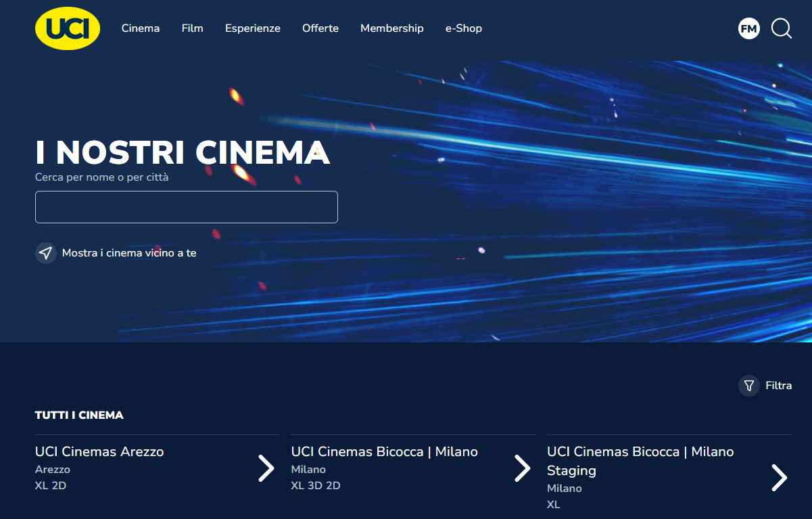This screenshot has width=812, height=519.
Task: Click the filter funnel icon
Action: click(749, 386)
